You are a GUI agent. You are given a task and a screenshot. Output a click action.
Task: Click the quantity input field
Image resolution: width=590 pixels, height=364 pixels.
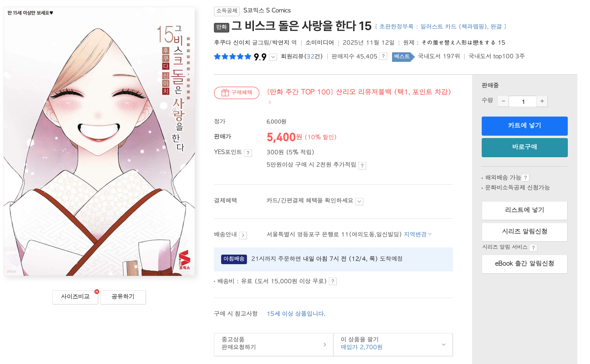pyautogui.click(x=523, y=101)
